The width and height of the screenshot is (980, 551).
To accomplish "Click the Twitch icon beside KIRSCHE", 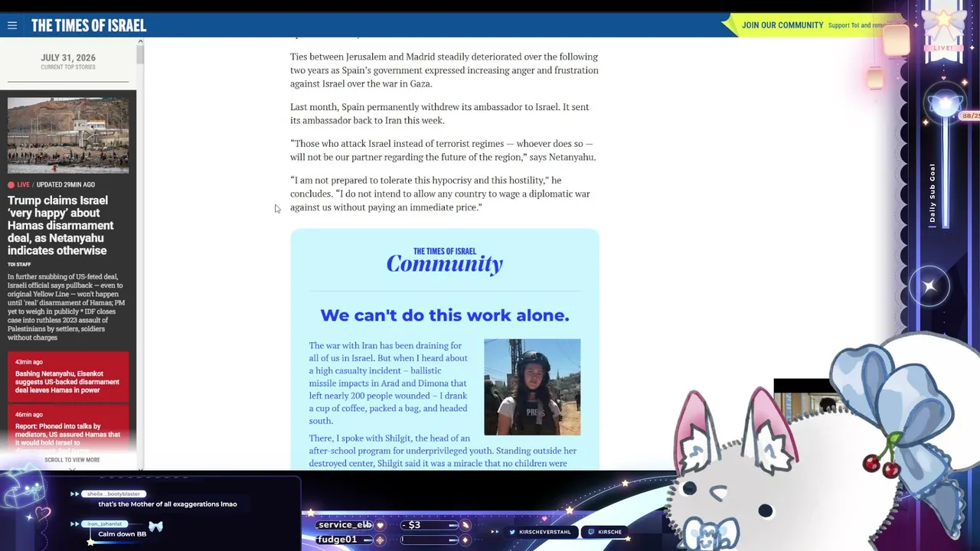I will (x=592, y=532).
